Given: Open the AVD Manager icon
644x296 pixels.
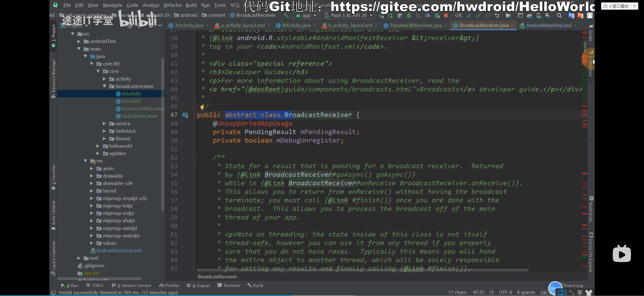Looking at the screenshot, I should [539, 15].
